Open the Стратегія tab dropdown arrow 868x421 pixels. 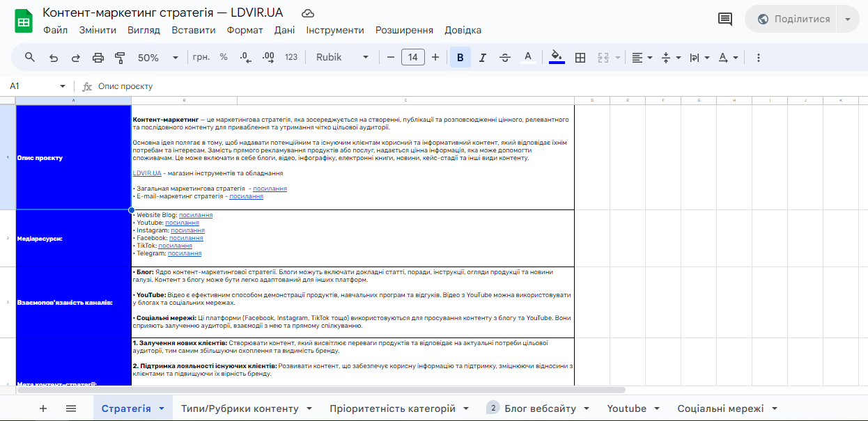point(162,408)
